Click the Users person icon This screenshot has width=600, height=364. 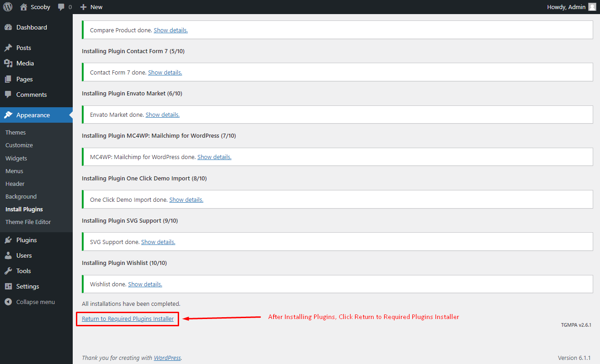(8, 255)
